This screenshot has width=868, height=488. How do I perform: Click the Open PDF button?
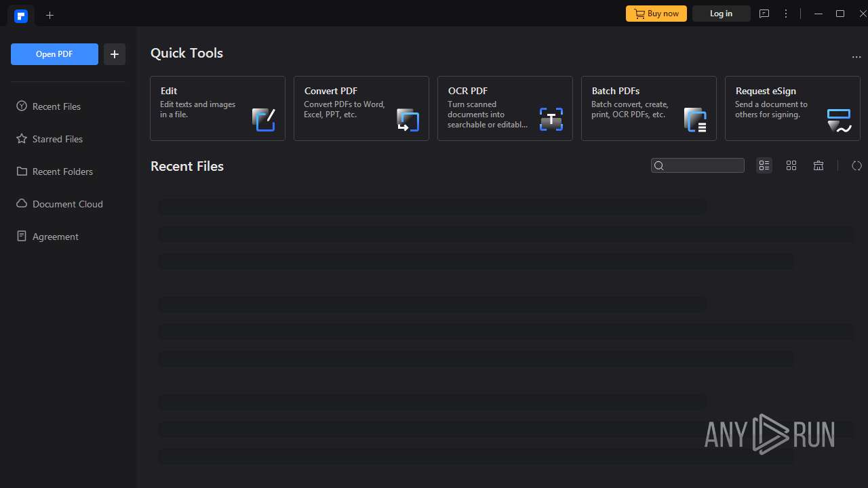point(54,54)
